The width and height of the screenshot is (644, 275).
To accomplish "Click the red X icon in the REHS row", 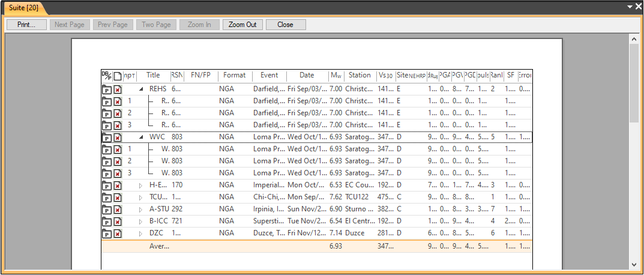I will (x=118, y=89).
